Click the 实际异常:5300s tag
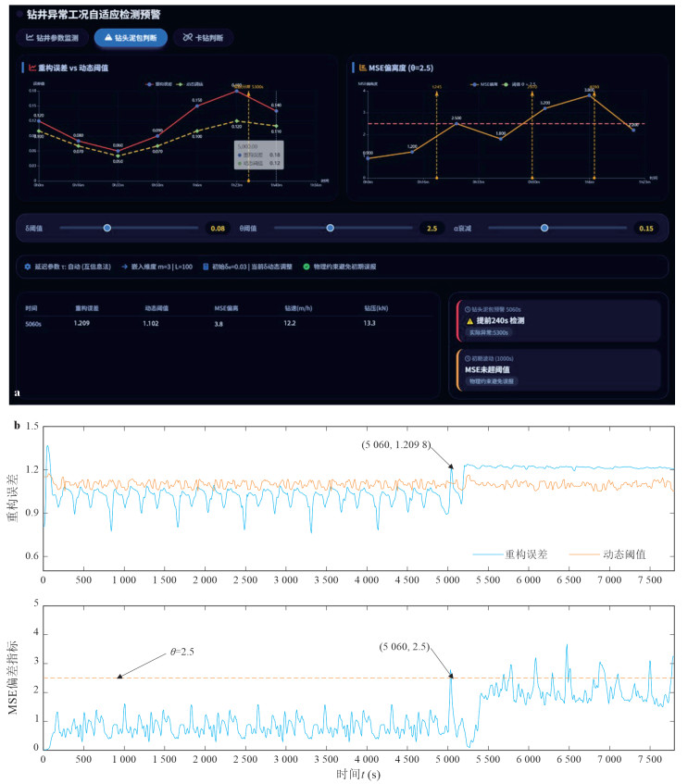Image resolution: width=688 pixels, height=784 pixels. tap(489, 333)
